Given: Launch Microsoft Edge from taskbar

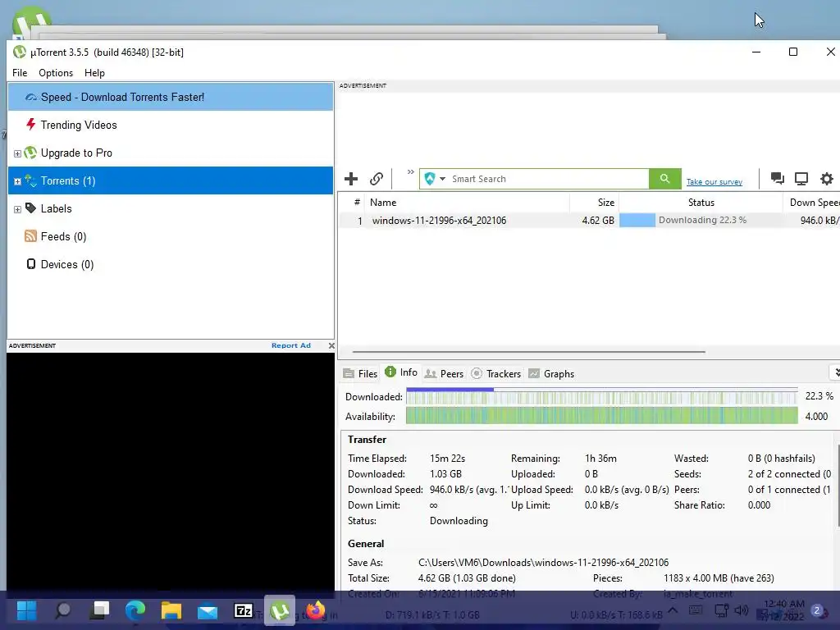Looking at the screenshot, I should click(135, 610).
